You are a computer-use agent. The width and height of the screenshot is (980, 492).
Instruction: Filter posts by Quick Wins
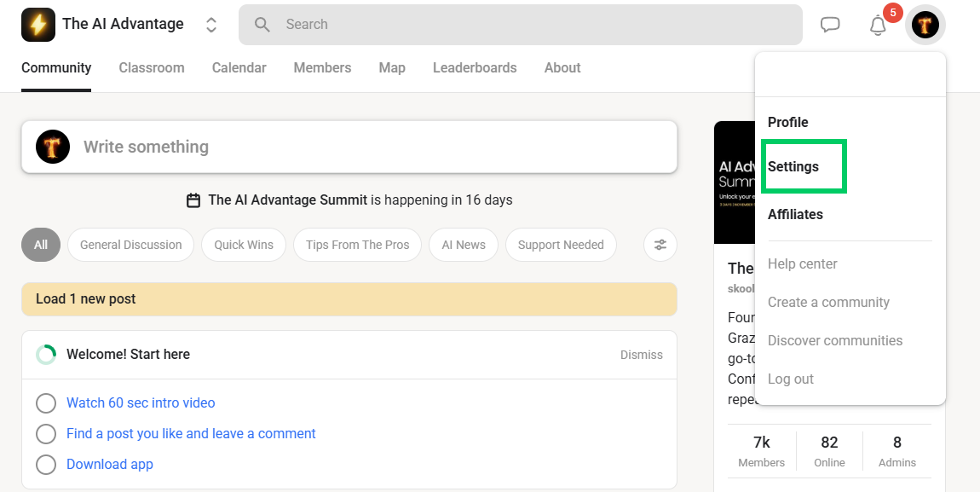(244, 245)
